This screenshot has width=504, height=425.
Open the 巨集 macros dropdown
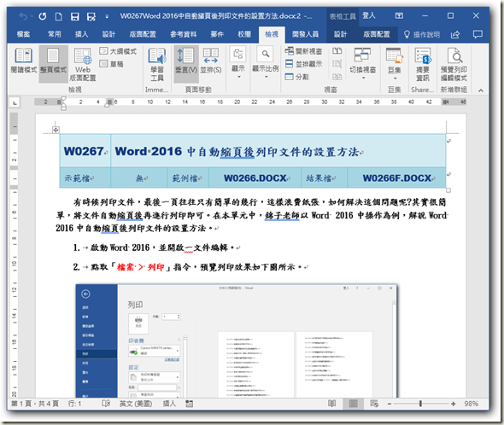pos(395,63)
